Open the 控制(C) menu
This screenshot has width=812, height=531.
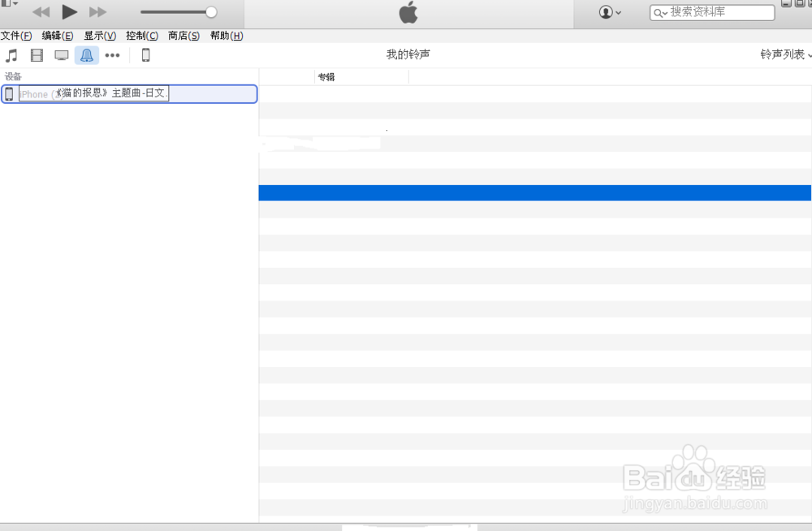click(x=142, y=36)
